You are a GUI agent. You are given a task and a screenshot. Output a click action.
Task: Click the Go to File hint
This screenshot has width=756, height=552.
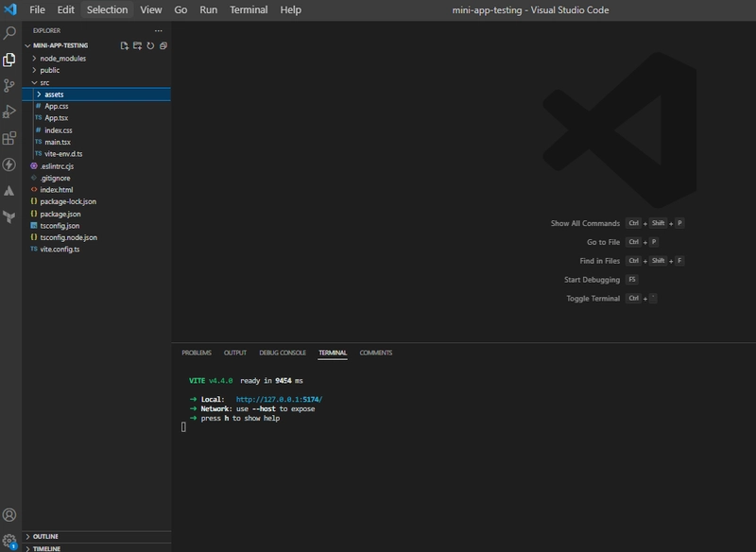tap(603, 243)
